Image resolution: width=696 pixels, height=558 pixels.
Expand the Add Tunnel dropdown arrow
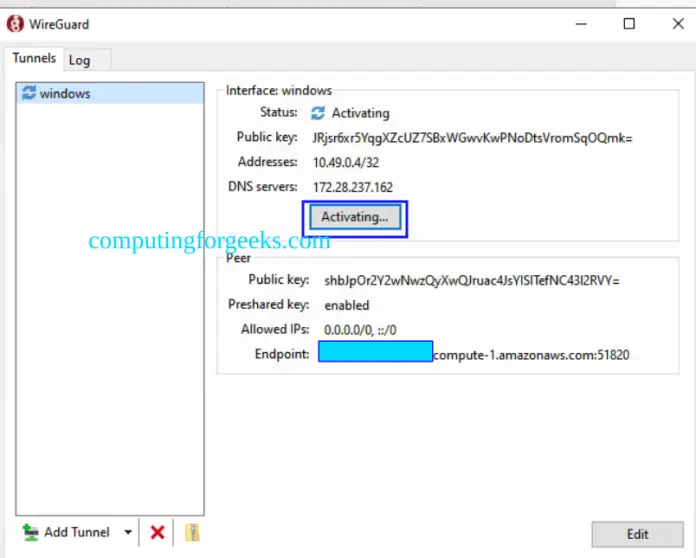[x=128, y=532]
